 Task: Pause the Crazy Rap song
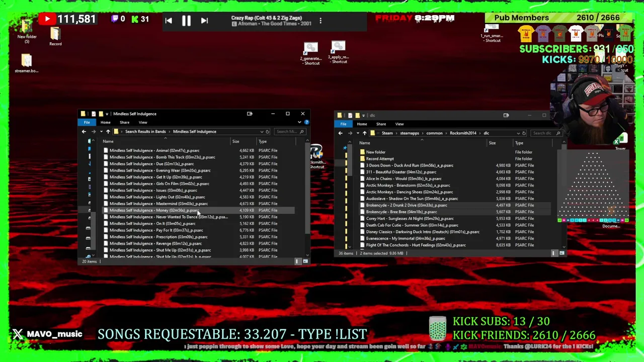click(x=186, y=21)
